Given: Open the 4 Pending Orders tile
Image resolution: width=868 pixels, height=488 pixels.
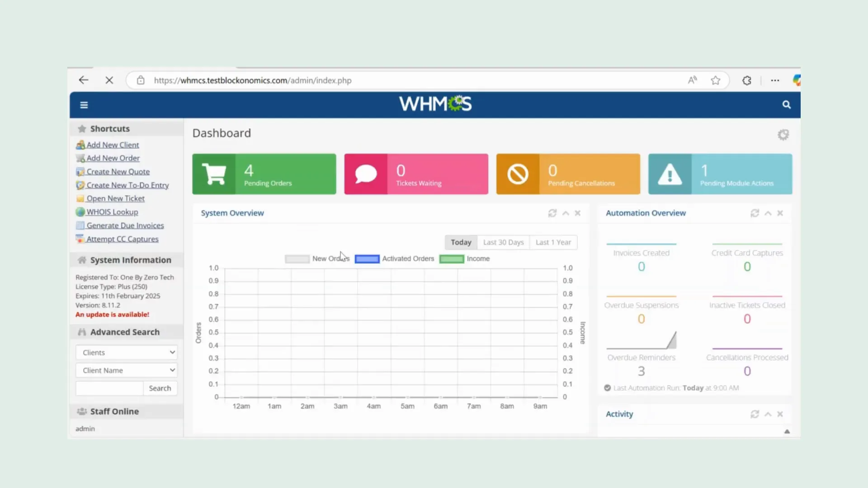Looking at the screenshot, I should pyautogui.click(x=264, y=174).
